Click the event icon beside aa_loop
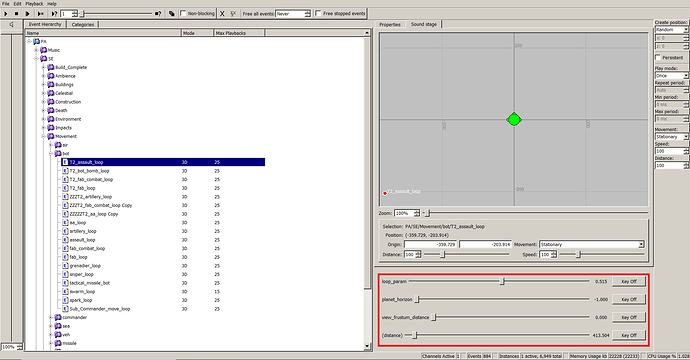690x360 pixels. pos(65,223)
